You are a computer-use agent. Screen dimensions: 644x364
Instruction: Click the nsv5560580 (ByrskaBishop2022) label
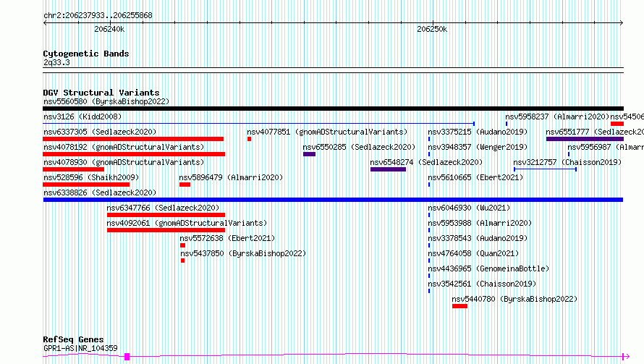[106, 101]
